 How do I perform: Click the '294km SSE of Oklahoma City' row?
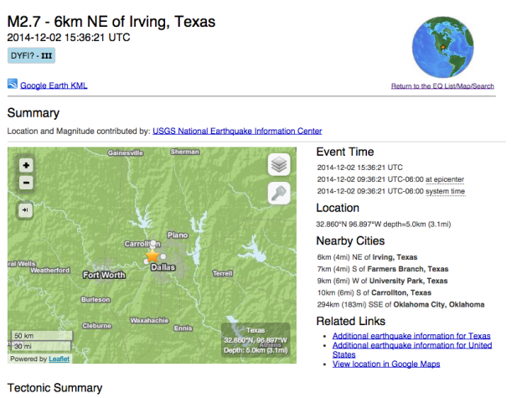coord(400,305)
